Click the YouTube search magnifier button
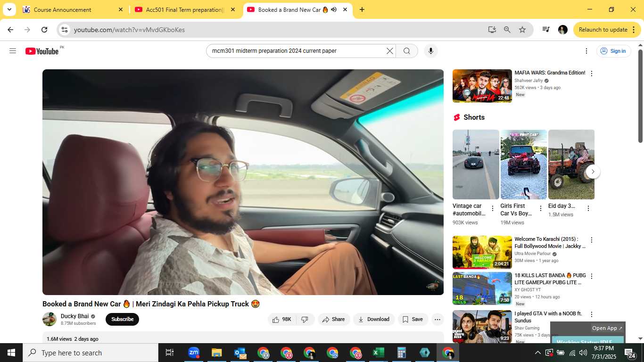Image resolution: width=644 pixels, height=362 pixels. 407,51
